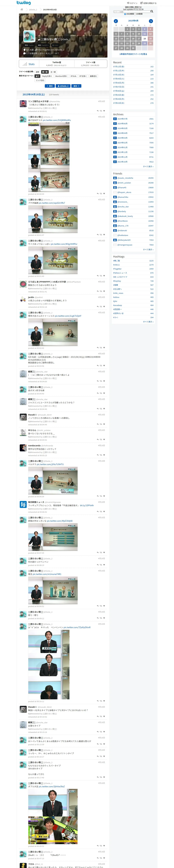Click person icon beside @nishi_yulalan
This screenshot has width=174, height=868.
click(x=115, y=183)
